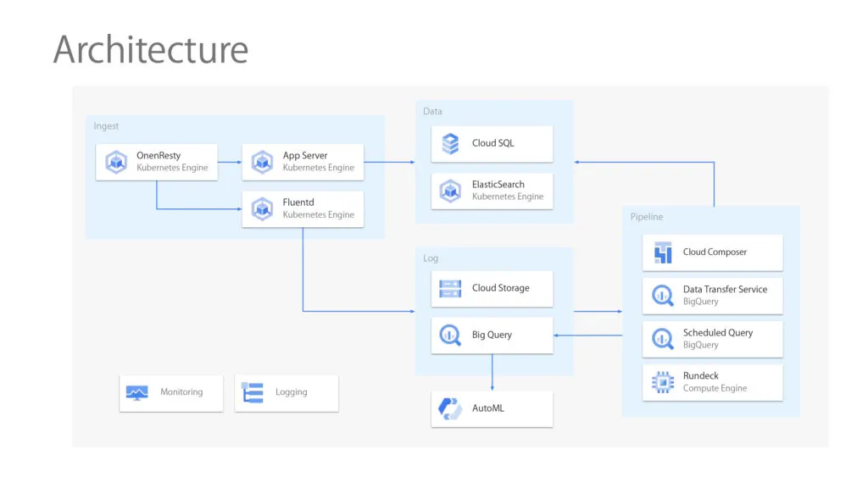Select the "Fluentd" label
Image resolution: width=868 pixels, height=488 pixels.
tap(298, 202)
